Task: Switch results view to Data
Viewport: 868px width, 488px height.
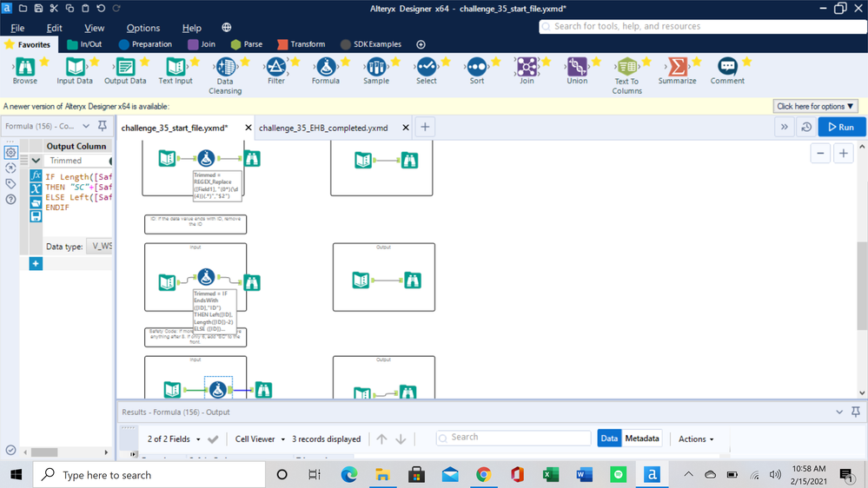Action: tap(609, 439)
